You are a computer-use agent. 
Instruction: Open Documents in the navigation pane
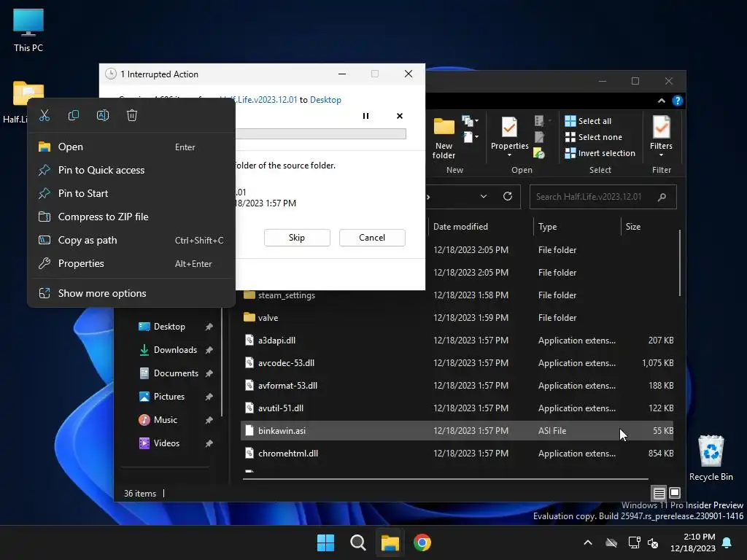(176, 373)
